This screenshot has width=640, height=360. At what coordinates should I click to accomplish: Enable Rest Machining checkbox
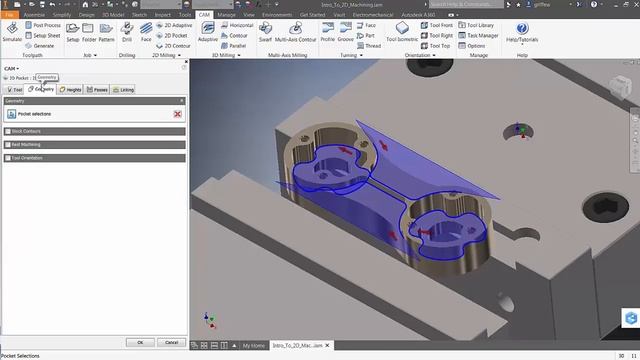coord(8,145)
